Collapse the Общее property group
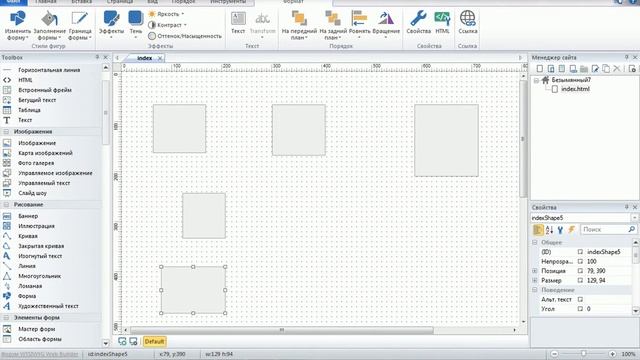Viewport: 640px width, 360px height. click(x=535, y=242)
